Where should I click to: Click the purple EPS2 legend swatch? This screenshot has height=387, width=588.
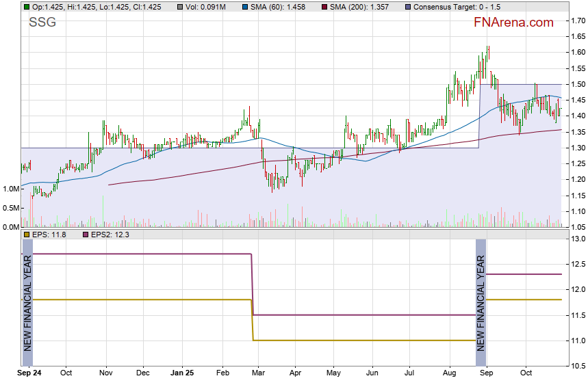pyautogui.click(x=85, y=235)
